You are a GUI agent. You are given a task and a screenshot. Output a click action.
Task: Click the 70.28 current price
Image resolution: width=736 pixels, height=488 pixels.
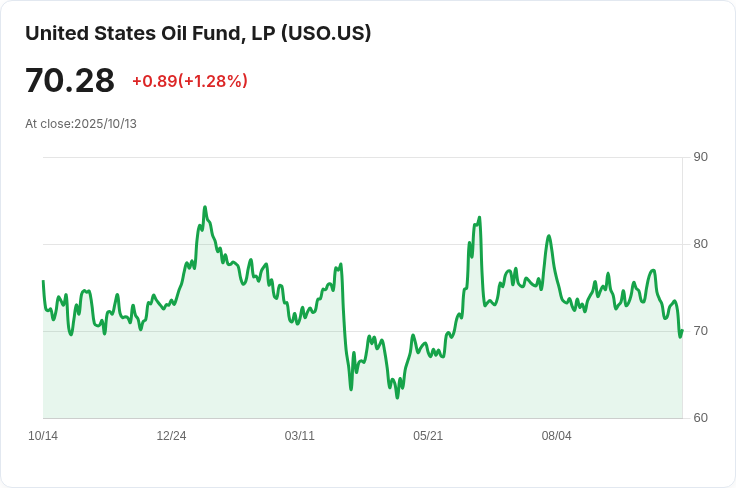click(70, 81)
